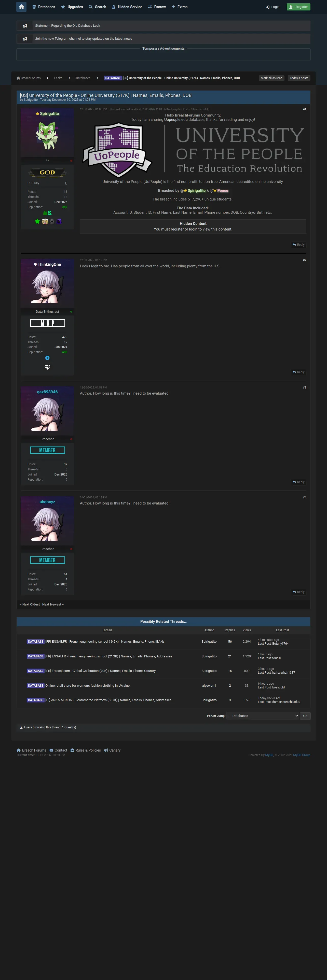
Task: Click the megaphone icon beside the Telegram announcement
Action: tap(25, 38)
